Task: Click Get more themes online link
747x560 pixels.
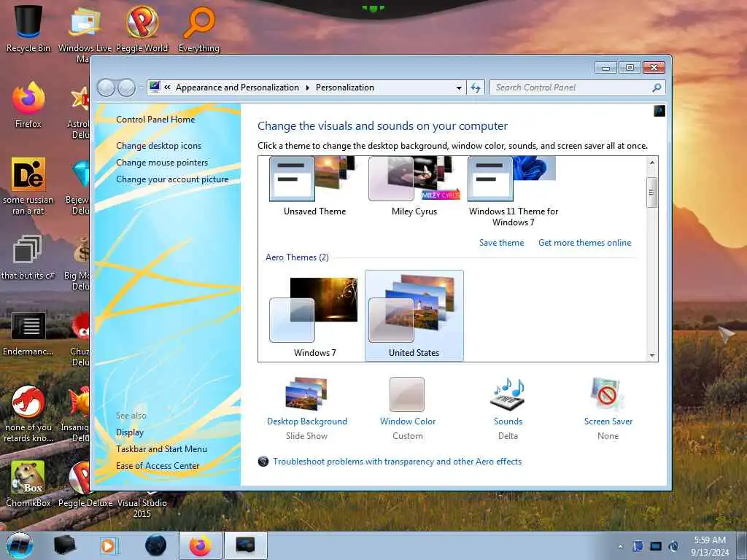Action: [584, 243]
